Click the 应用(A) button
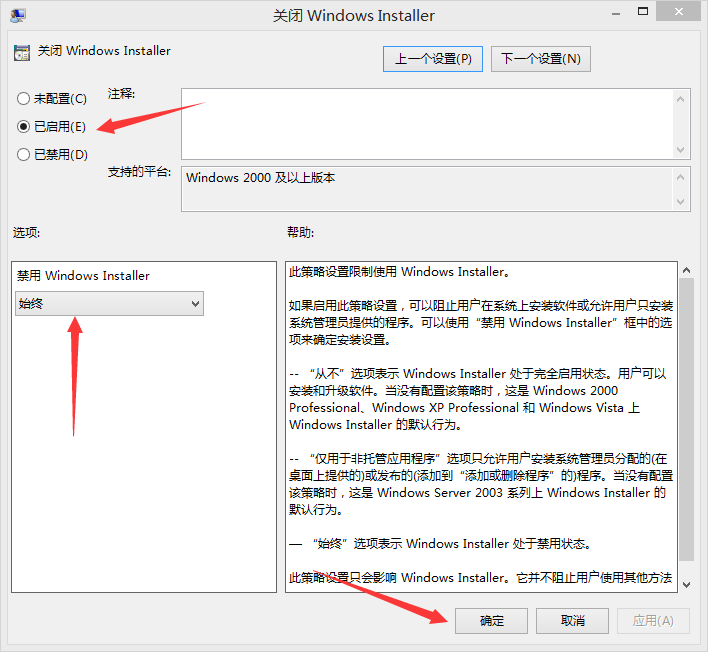Viewport: 708px width, 652px height. (x=653, y=621)
